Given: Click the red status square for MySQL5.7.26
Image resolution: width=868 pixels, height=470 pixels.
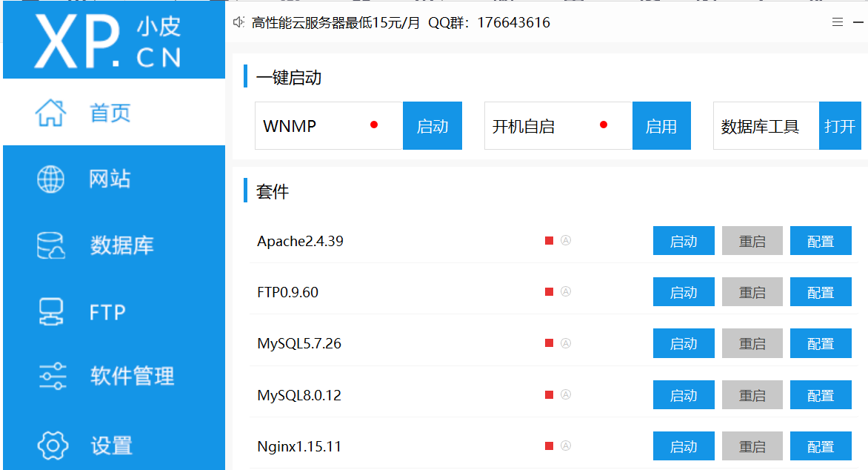Looking at the screenshot, I should 549,343.
